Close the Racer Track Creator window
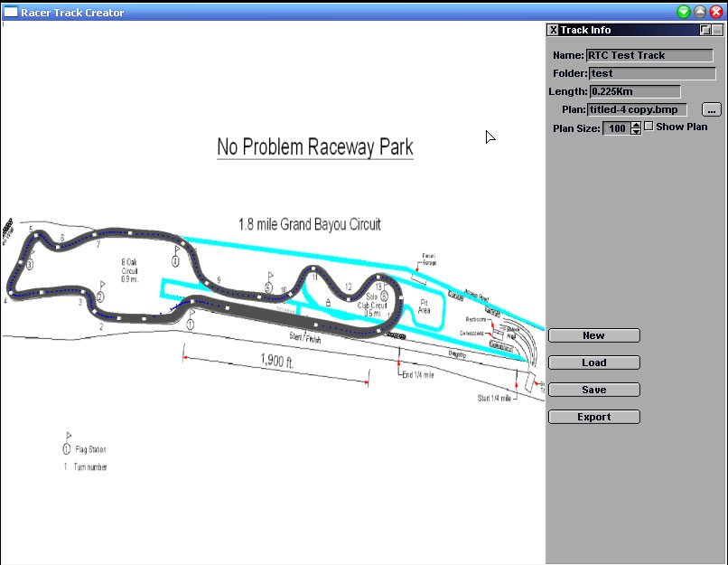 (x=716, y=12)
